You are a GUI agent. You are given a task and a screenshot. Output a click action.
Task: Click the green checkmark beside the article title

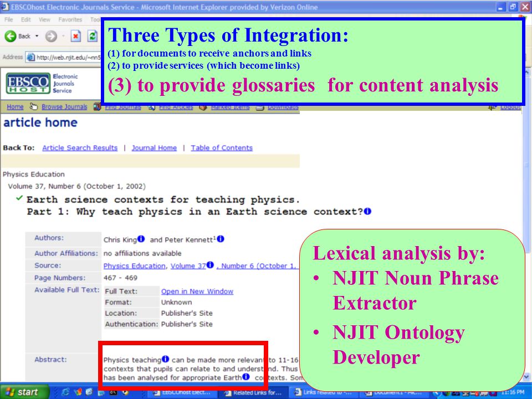pyautogui.click(x=19, y=198)
